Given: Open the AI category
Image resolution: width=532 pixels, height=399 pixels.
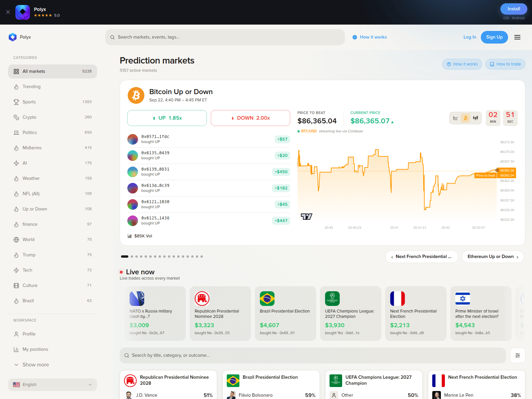Looking at the screenshot, I should coord(53,163).
